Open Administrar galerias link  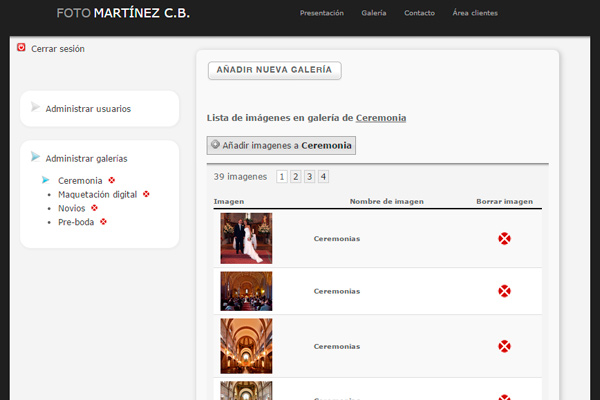point(86,159)
